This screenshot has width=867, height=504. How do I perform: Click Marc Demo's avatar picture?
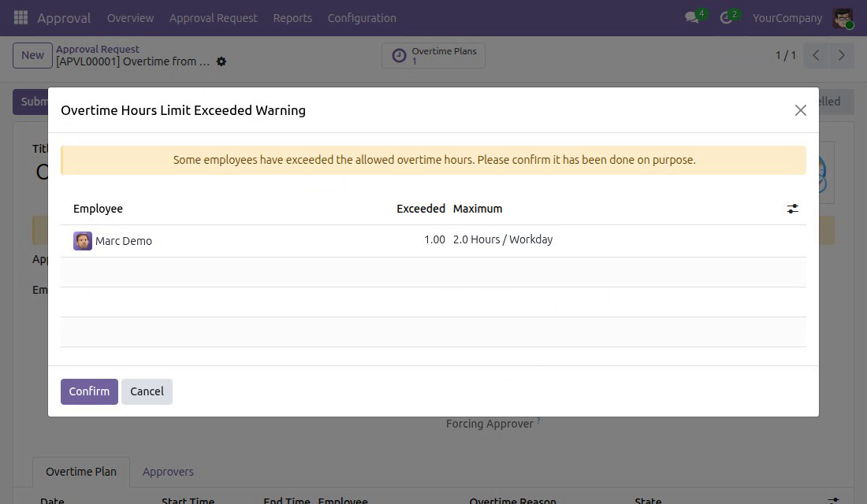coord(83,241)
